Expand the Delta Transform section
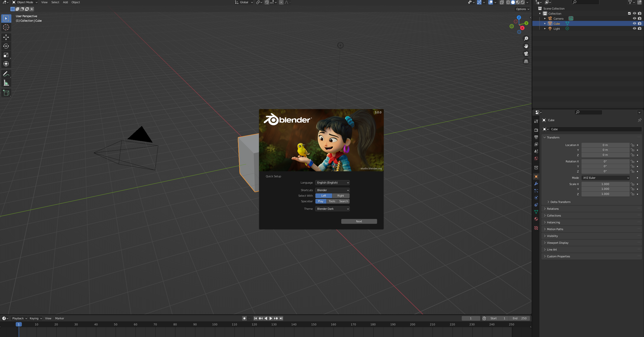This screenshot has width=644, height=337. (560, 202)
